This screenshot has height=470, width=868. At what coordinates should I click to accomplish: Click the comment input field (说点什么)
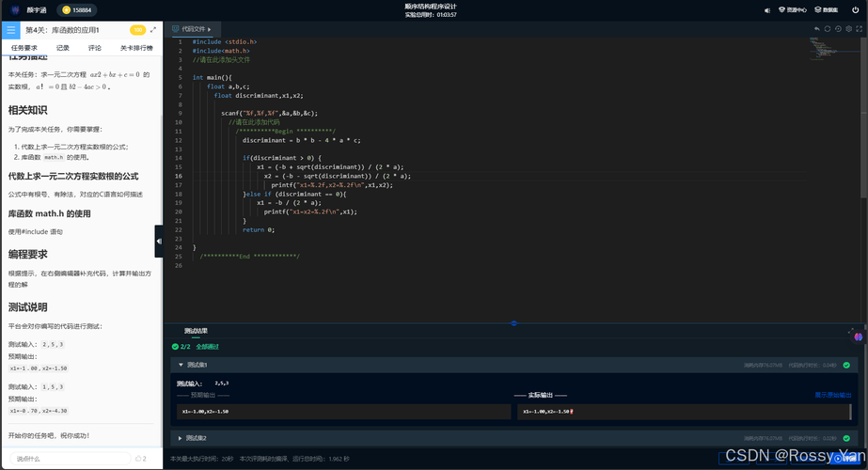(71, 459)
